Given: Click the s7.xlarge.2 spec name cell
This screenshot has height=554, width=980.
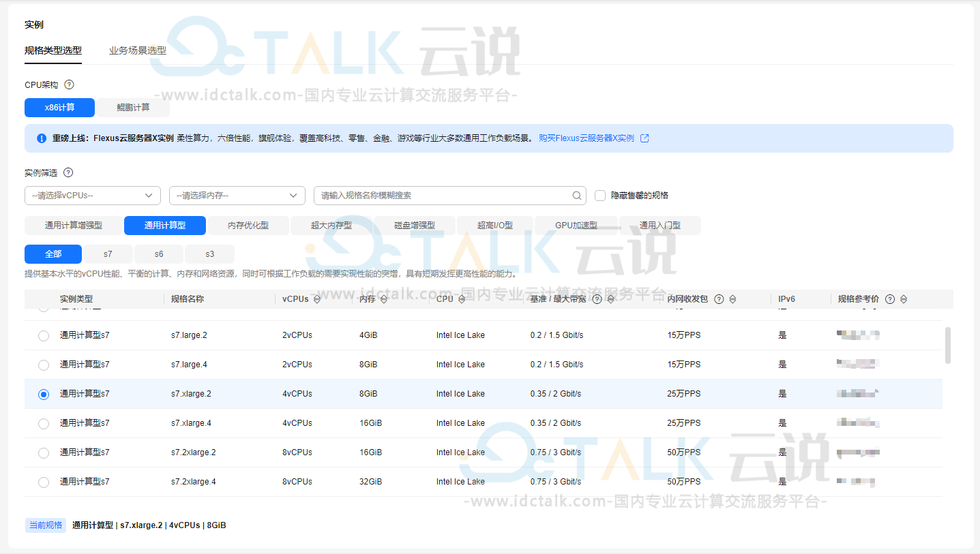Looking at the screenshot, I should point(191,394).
